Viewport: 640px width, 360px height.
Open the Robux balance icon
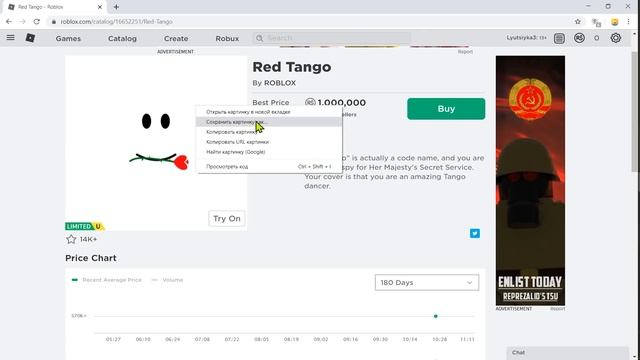coord(579,38)
